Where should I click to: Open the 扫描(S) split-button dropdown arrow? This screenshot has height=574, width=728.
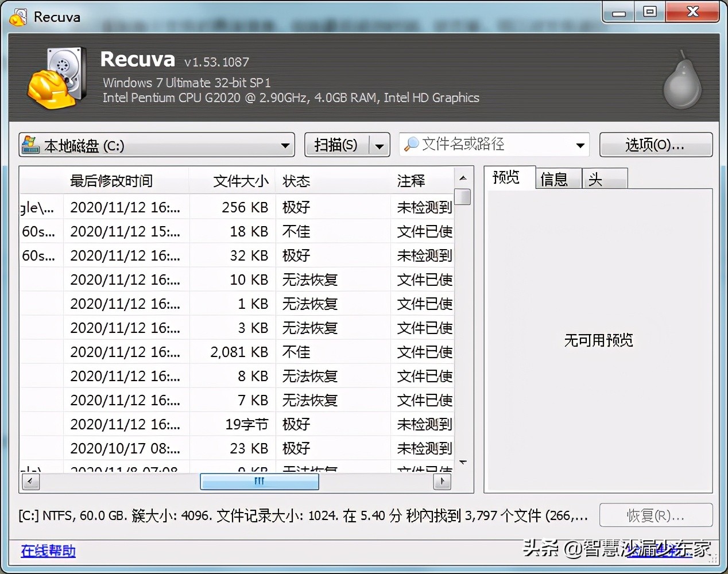(x=380, y=145)
